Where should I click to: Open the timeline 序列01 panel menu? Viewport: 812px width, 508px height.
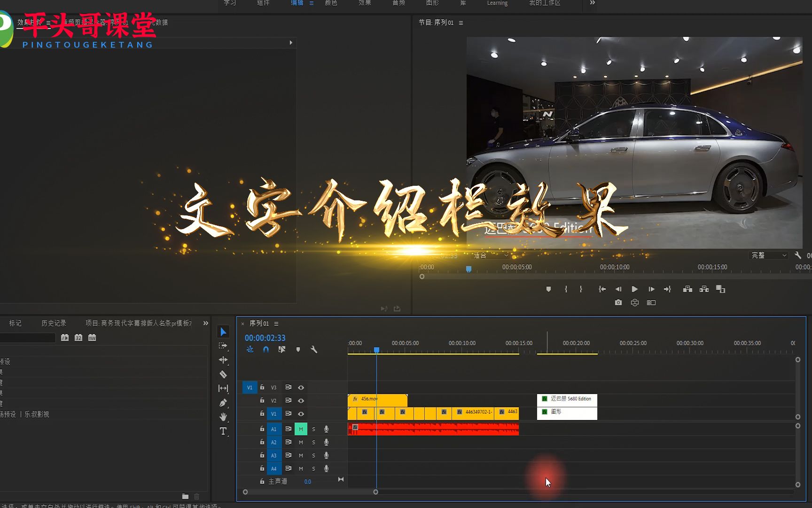[x=276, y=324]
